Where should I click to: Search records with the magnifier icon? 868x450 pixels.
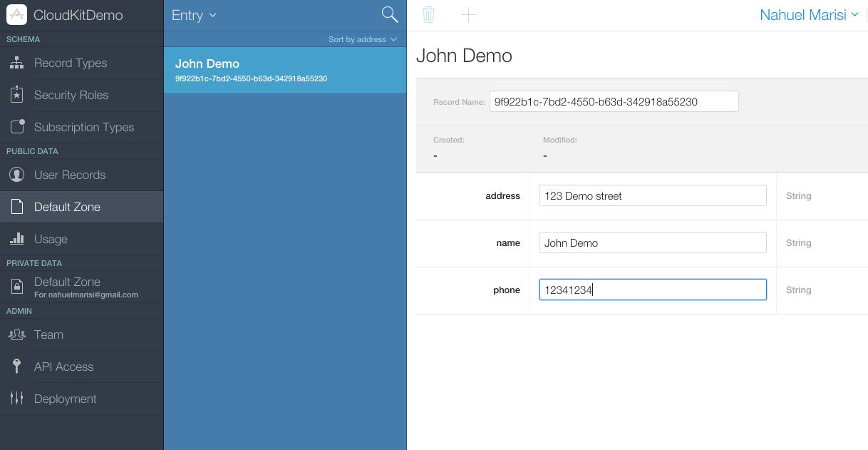point(390,14)
